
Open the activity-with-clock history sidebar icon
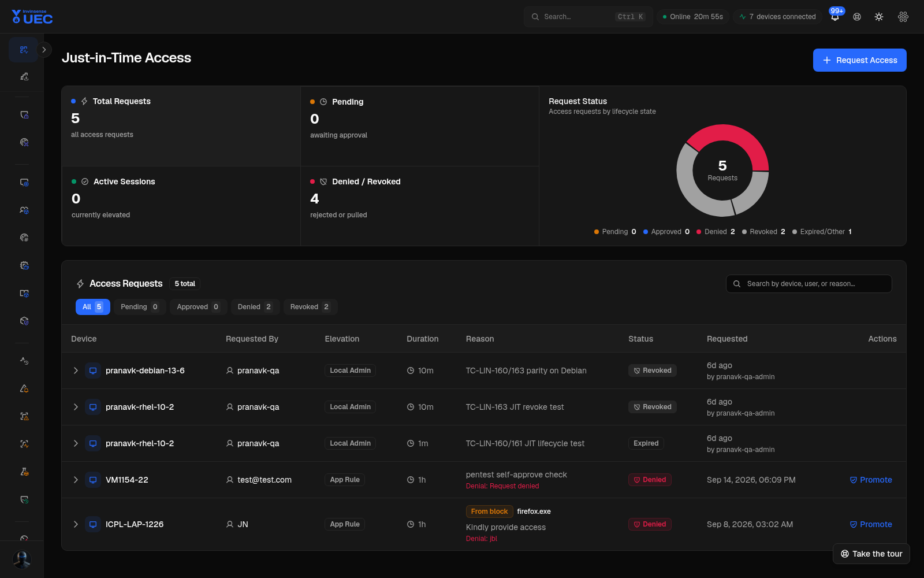24,361
